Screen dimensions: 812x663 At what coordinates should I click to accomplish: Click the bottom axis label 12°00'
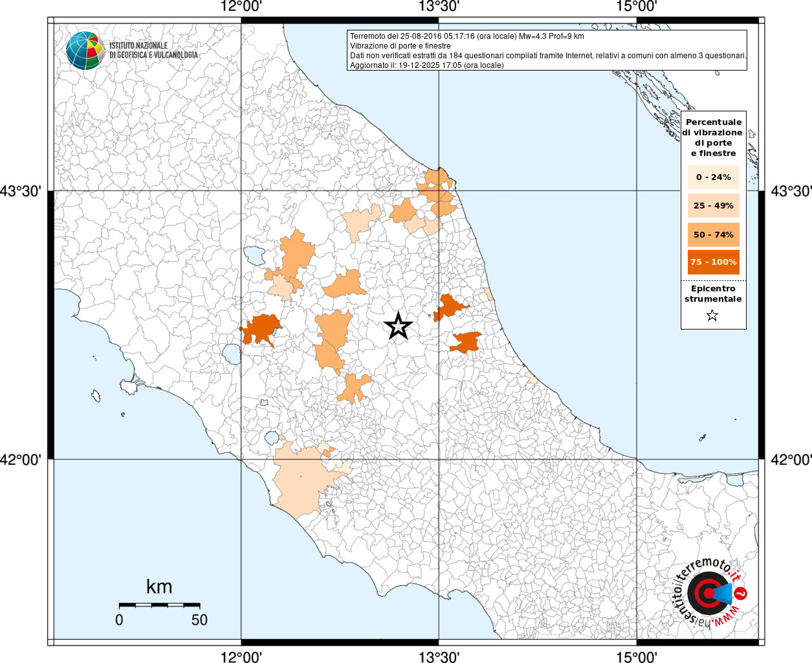tap(241, 657)
